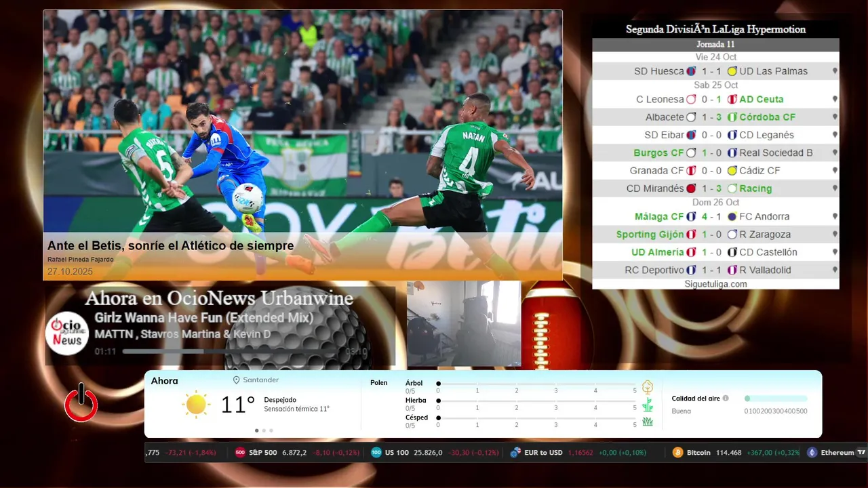Click the Jornada 11 header
868x488 pixels.
click(715, 45)
